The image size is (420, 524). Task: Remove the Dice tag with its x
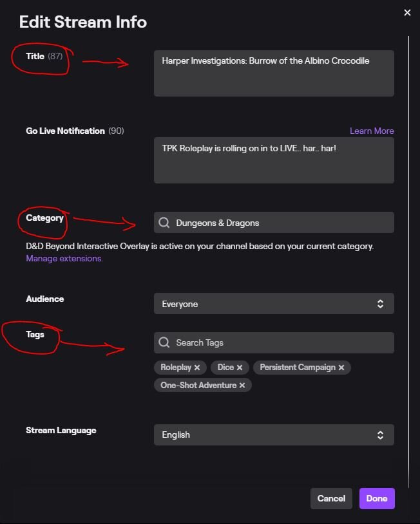click(240, 368)
